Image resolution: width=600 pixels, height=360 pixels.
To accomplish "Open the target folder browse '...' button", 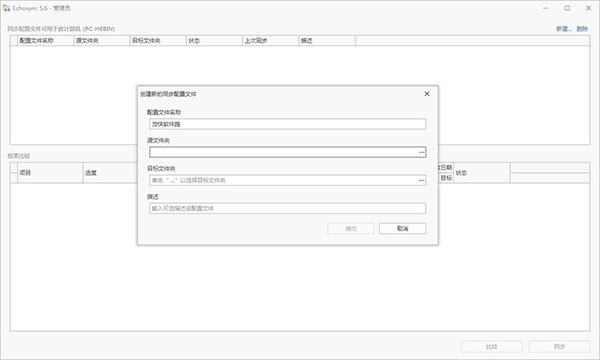I will (421, 180).
